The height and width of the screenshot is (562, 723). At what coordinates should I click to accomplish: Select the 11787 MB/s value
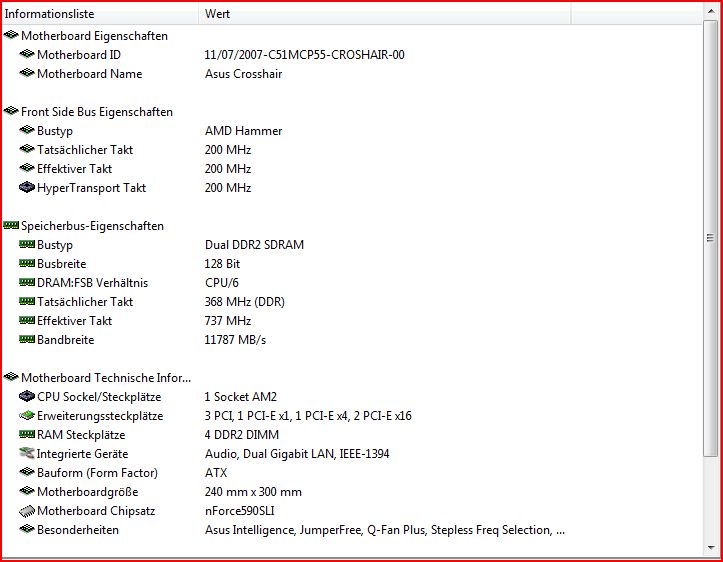235,340
